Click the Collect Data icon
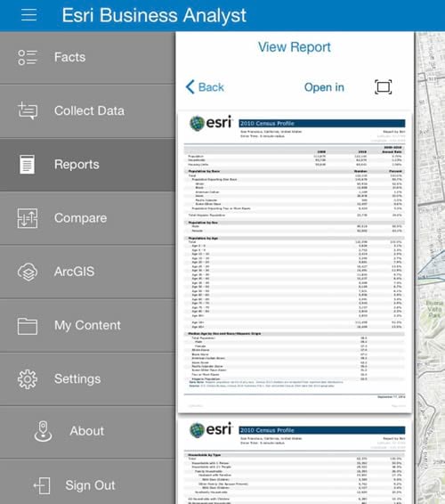 (28, 111)
